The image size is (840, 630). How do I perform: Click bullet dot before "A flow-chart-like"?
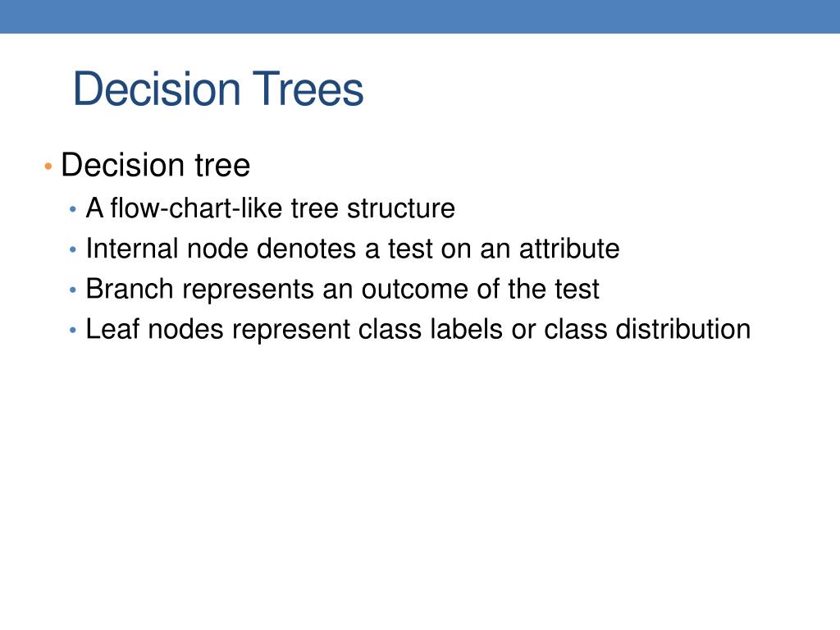(x=73, y=209)
